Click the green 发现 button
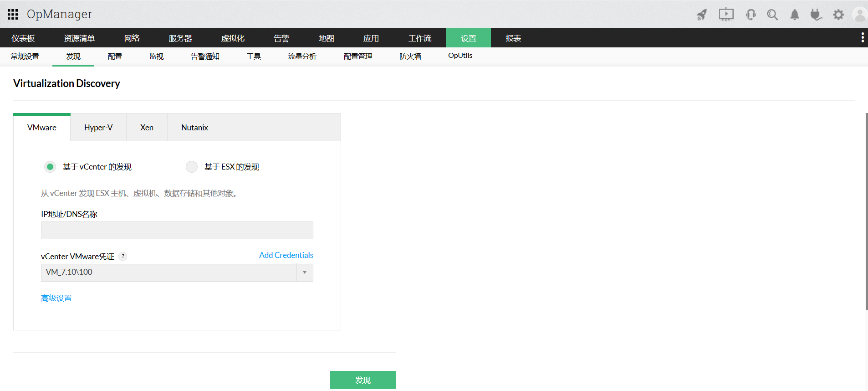 click(363, 380)
